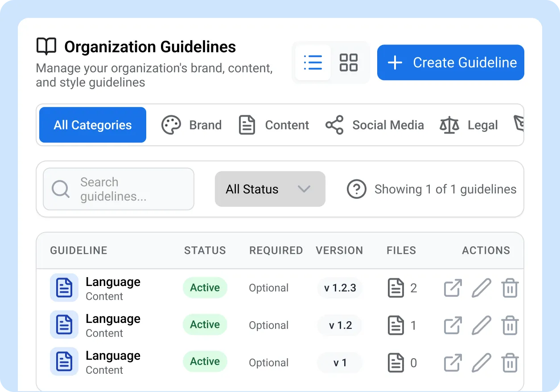Open the v 1 guideline externally
Screen dimensions: 560x392
click(x=453, y=363)
